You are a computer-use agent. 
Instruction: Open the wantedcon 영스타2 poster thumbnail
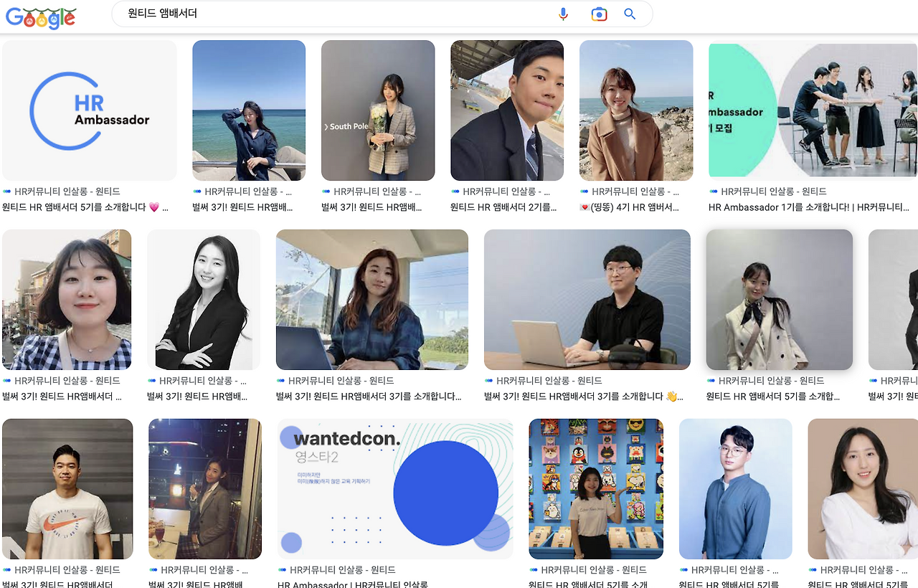pos(394,488)
